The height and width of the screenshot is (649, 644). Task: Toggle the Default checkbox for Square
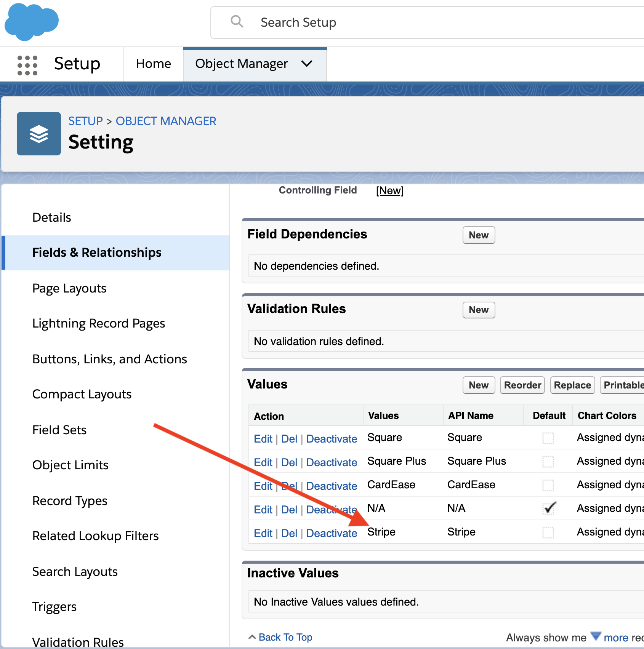point(548,438)
